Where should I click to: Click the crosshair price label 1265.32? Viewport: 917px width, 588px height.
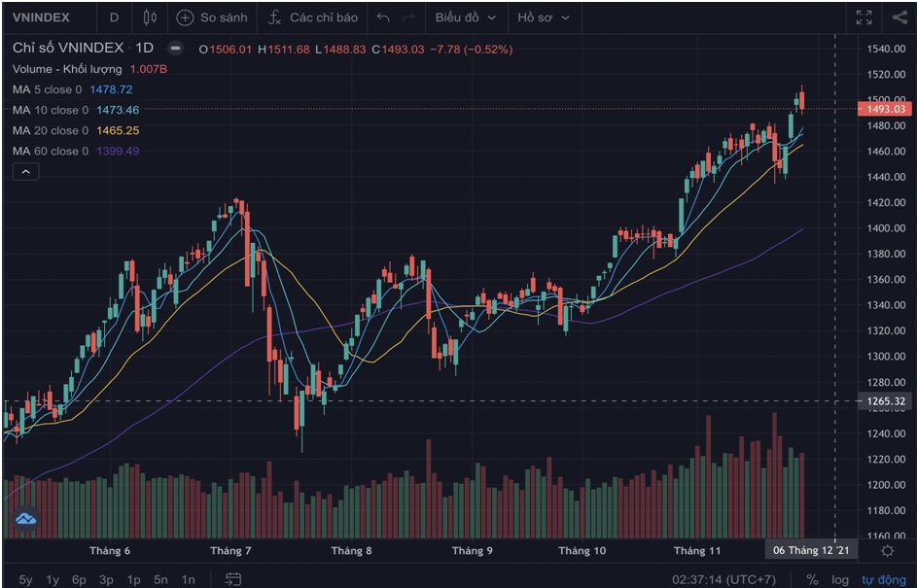pos(884,401)
